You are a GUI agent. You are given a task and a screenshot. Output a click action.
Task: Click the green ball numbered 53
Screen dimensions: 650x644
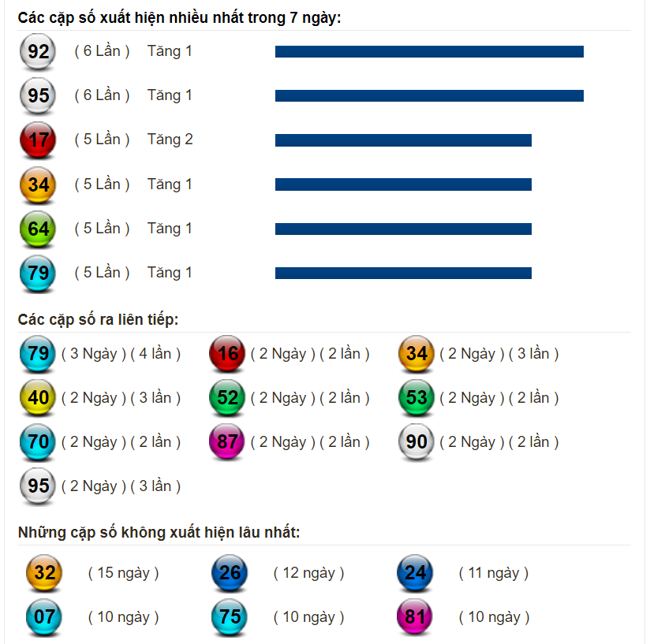click(x=417, y=397)
